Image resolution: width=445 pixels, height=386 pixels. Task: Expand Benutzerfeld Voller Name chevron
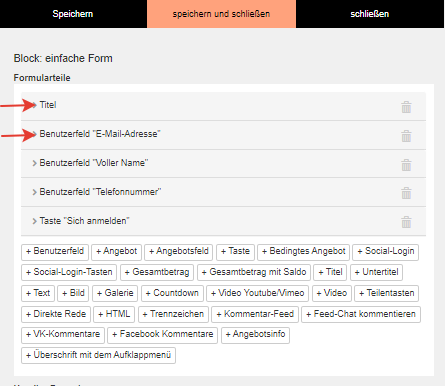(x=34, y=163)
